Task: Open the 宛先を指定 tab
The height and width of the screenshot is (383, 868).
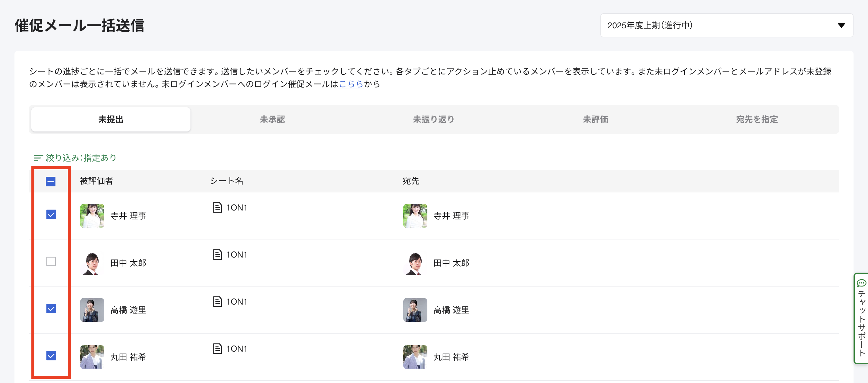Action: coord(756,119)
